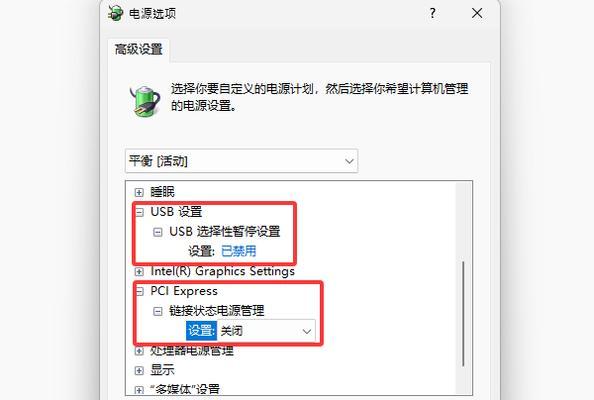Click the power options title bar icon
This screenshot has height=400, width=594.
click(x=115, y=14)
